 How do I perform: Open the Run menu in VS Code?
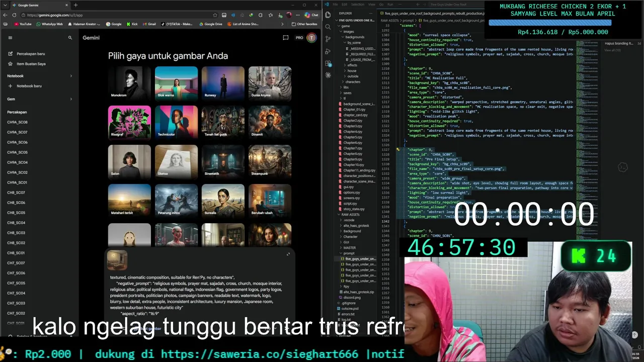(390, 5)
